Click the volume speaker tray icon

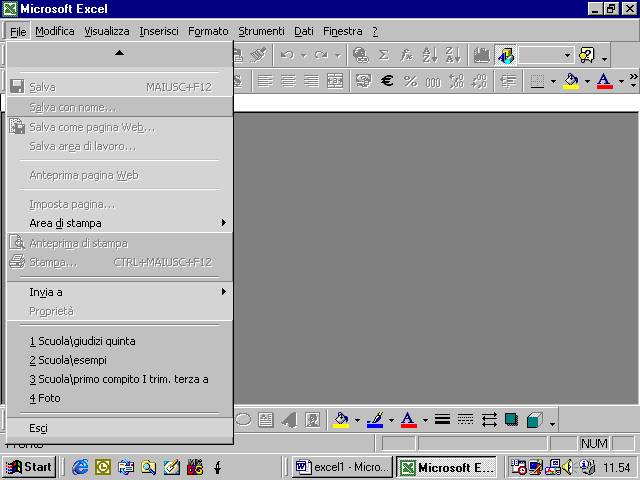pos(567,467)
